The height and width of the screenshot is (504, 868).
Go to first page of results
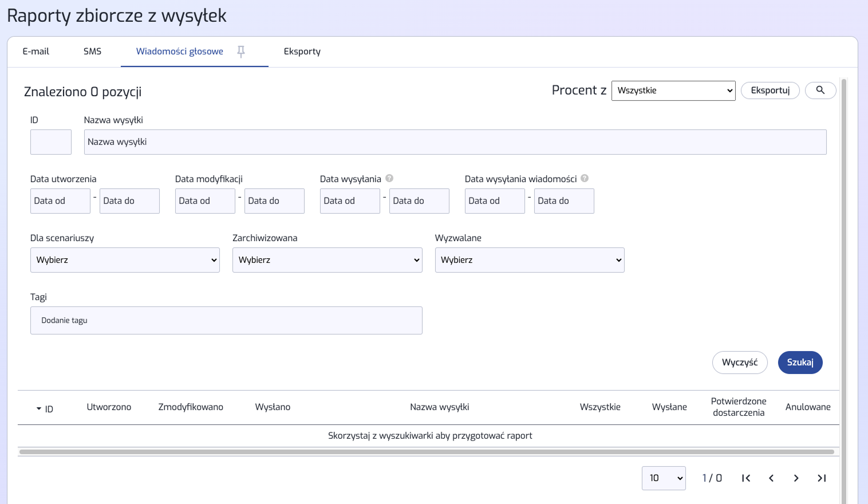(745, 478)
